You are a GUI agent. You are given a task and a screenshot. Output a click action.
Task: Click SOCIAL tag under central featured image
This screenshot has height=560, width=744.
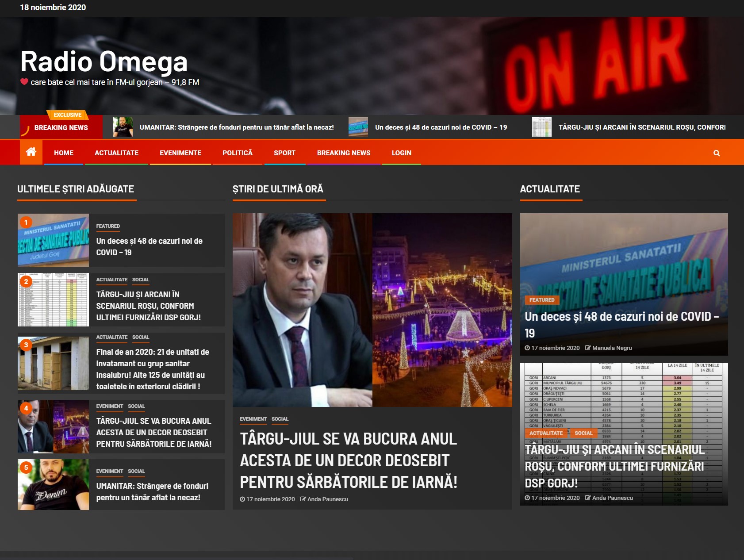click(x=280, y=419)
